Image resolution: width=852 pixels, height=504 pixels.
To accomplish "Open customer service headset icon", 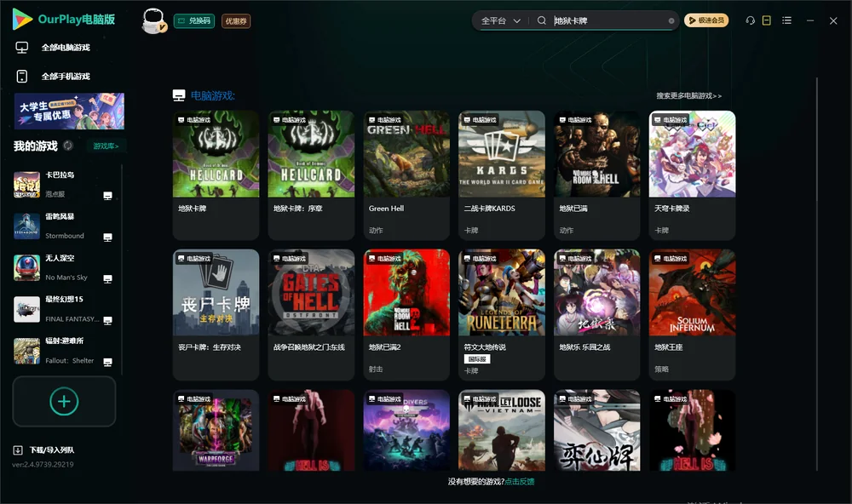I will coord(751,20).
